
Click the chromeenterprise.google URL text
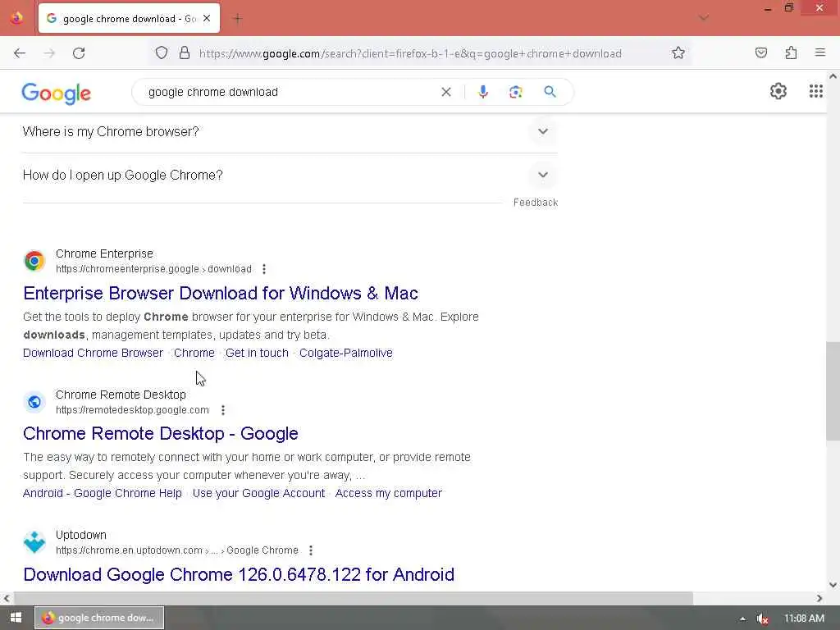(153, 269)
